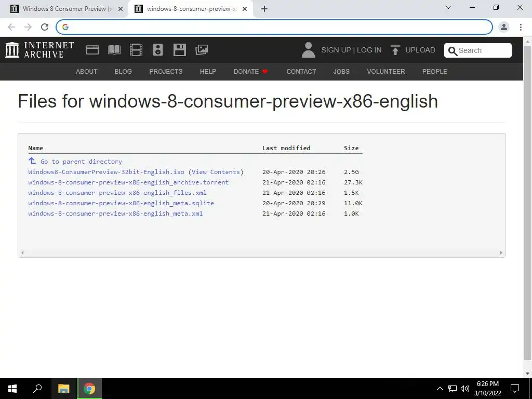This screenshot has width=532, height=399.
Task: Open the JOBS menu item
Action: click(341, 72)
